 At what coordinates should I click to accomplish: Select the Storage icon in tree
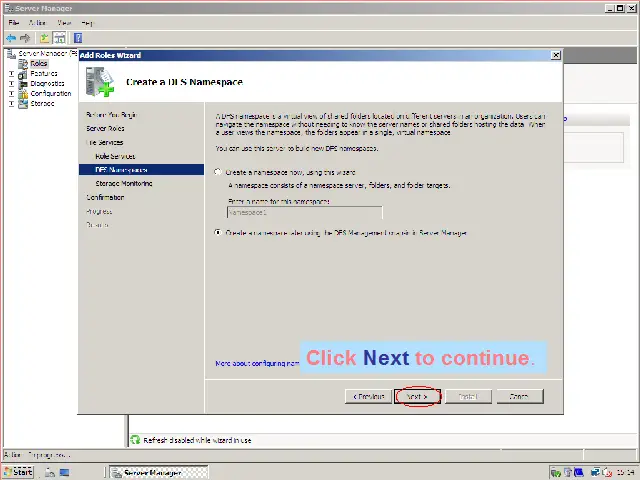pyautogui.click(x=23, y=104)
